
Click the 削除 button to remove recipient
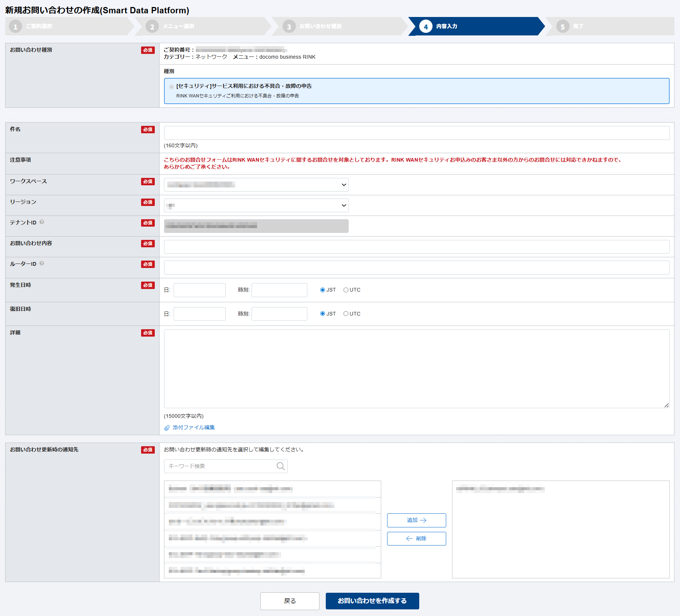point(416,539)
